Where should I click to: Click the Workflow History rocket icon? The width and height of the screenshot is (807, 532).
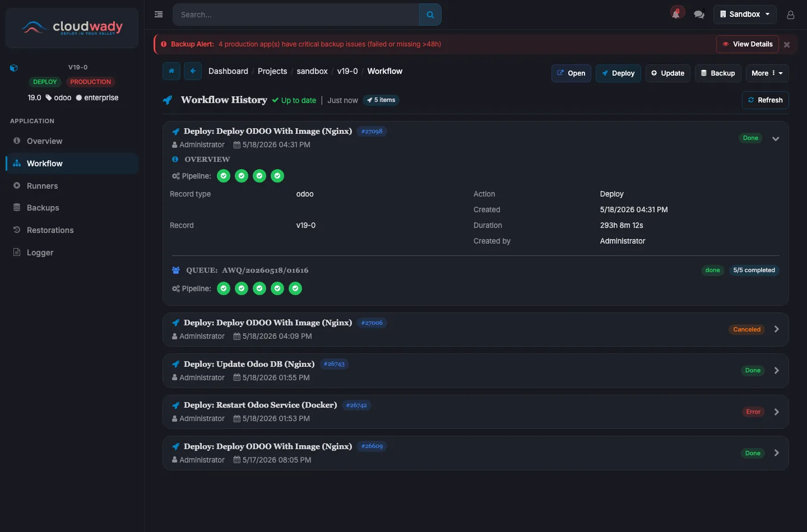coord(168,100)
